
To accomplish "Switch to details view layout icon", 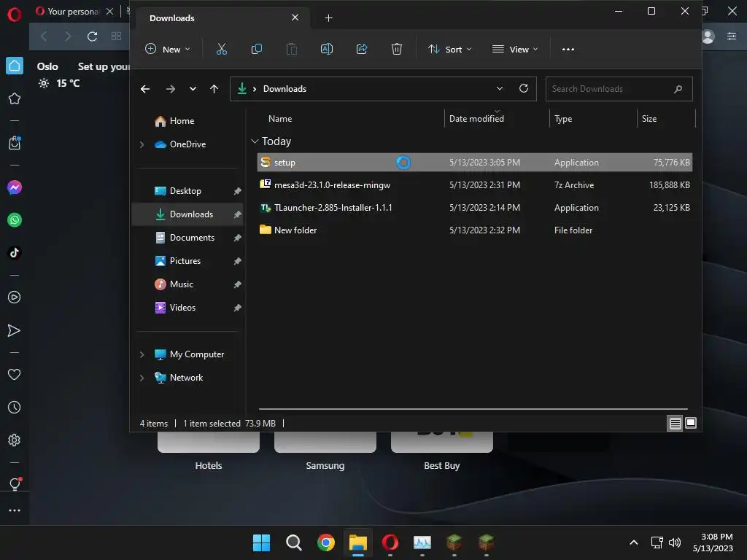I will point(675,423).
